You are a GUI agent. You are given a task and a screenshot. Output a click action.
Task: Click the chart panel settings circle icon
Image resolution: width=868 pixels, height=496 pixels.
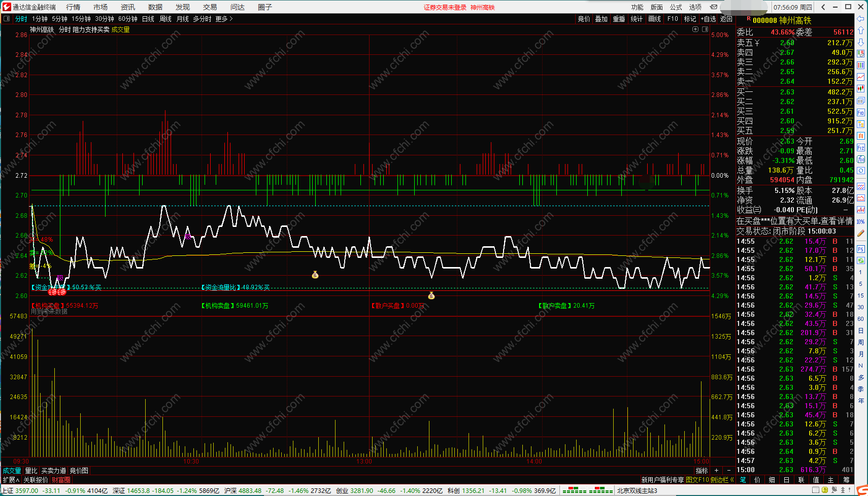[x=695, y=29]
